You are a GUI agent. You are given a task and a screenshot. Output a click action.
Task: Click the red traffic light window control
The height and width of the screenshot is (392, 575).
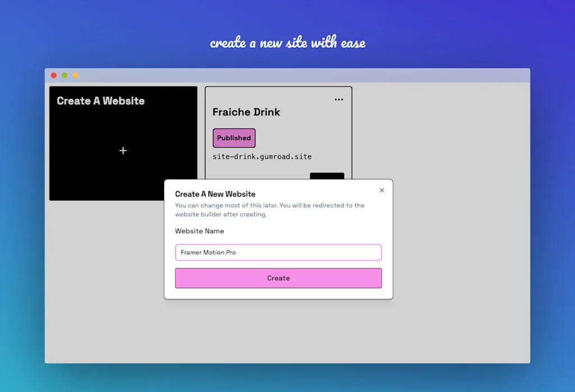pyautogui.click(x=53, y=75)
